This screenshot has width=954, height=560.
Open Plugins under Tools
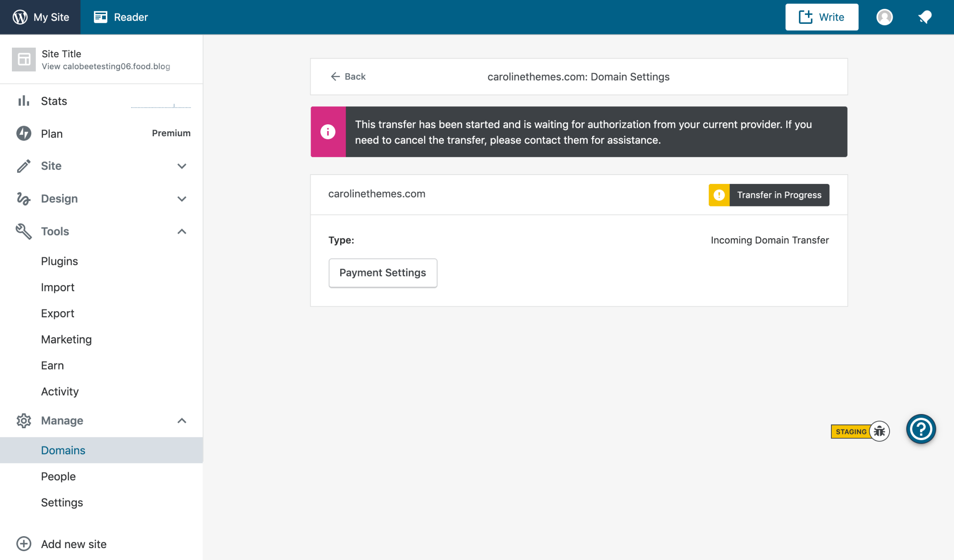60,261
